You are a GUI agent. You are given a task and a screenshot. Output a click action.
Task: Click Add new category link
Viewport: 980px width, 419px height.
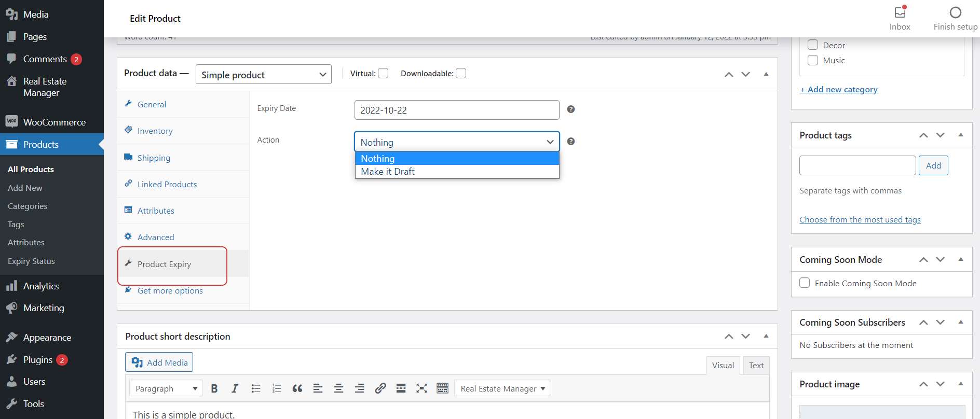tap(838, 89)
